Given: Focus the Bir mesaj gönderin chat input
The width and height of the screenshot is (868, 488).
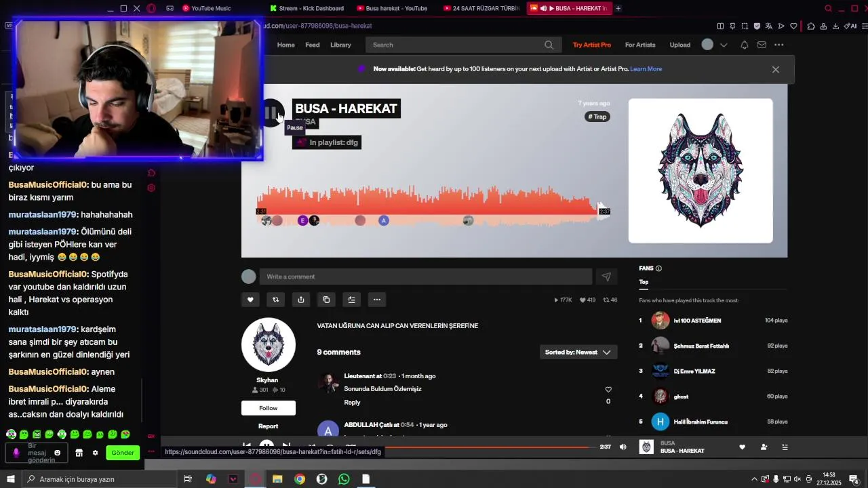Looking at the screenshot, I should (x=36, y=453).
